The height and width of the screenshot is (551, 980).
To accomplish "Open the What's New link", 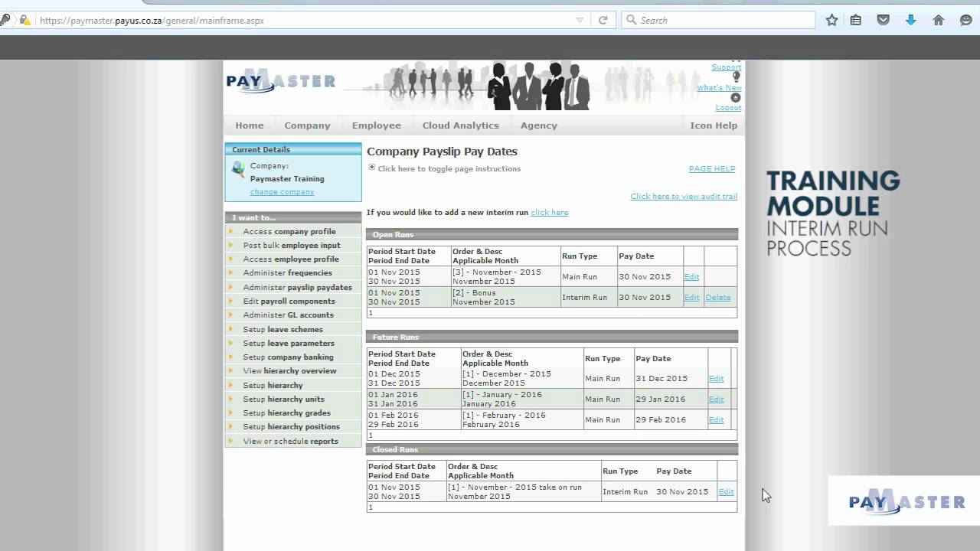I will tap(719, 87).
